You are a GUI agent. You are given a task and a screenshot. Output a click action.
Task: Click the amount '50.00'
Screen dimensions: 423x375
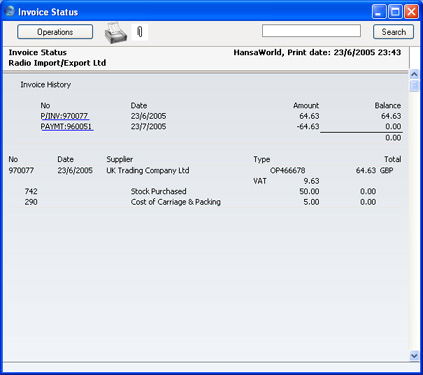pyautogui.click(x=309, y=191)
